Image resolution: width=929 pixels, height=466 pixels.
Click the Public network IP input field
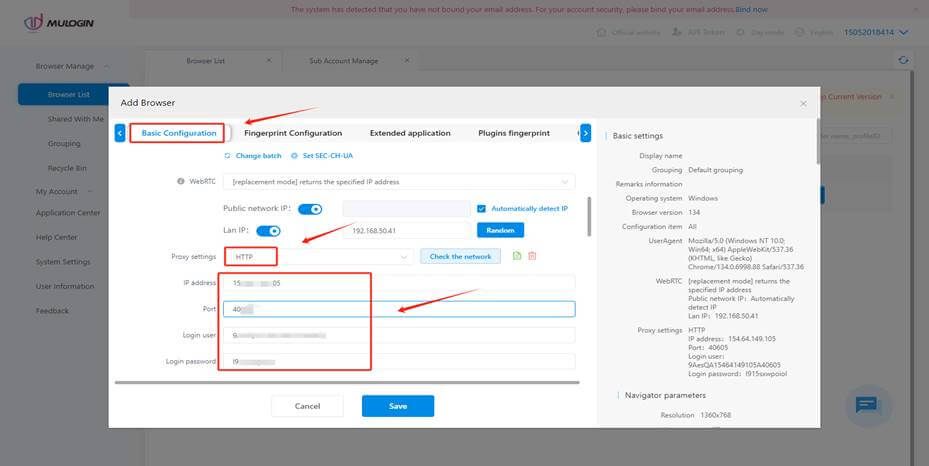tap(406, 208)
